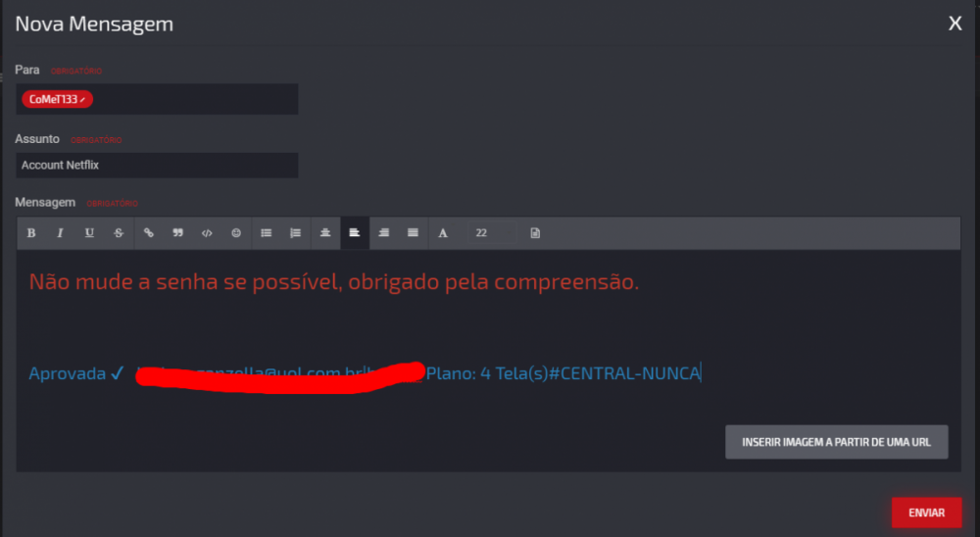
Task: Insert a code block with the code icon
Action: coord(207,233)
